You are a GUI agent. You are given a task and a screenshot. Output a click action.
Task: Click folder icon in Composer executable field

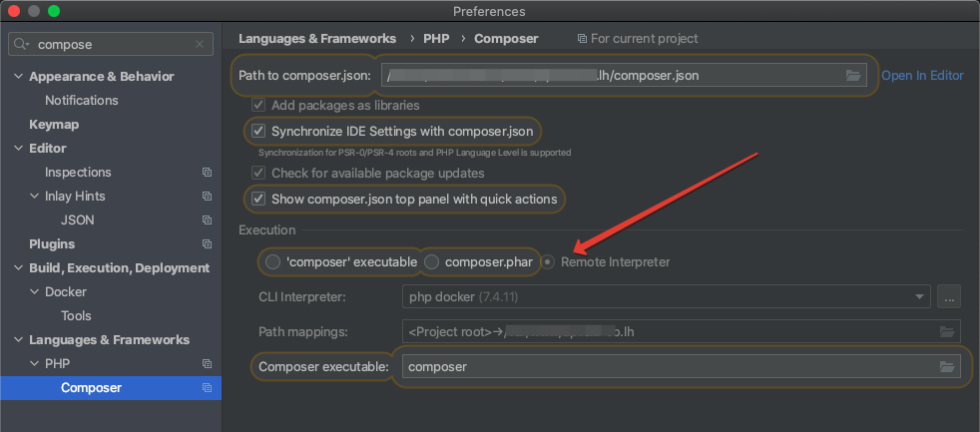pyautogui.click(x=947, y=366)
